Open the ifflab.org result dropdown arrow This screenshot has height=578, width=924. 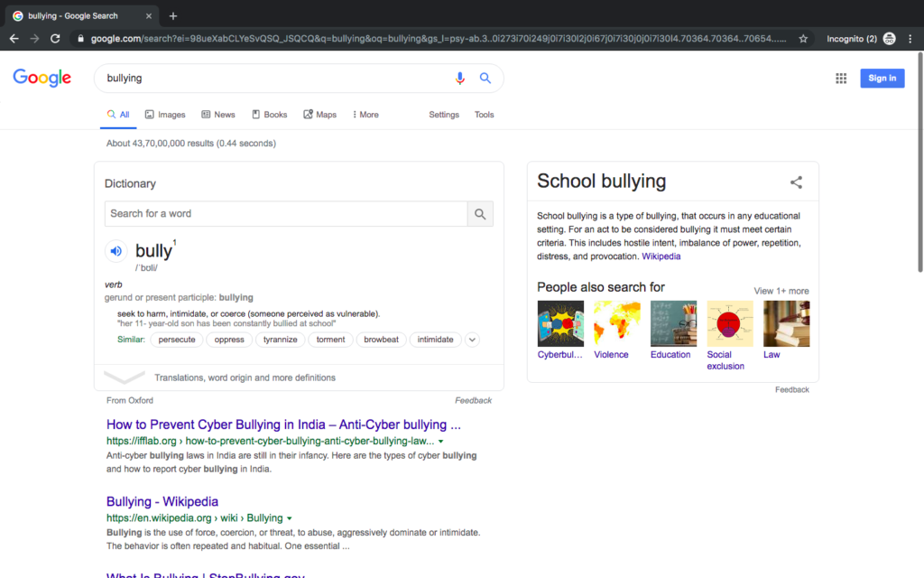[x=440, y=441]
